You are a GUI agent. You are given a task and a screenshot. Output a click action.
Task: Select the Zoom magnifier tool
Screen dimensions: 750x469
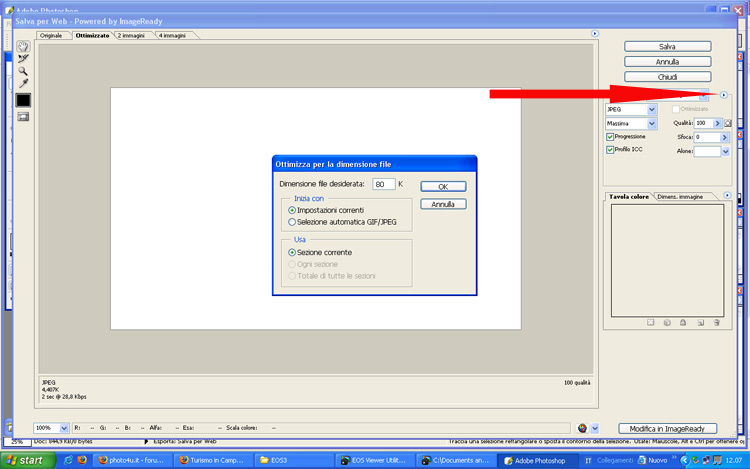point(23,72)
